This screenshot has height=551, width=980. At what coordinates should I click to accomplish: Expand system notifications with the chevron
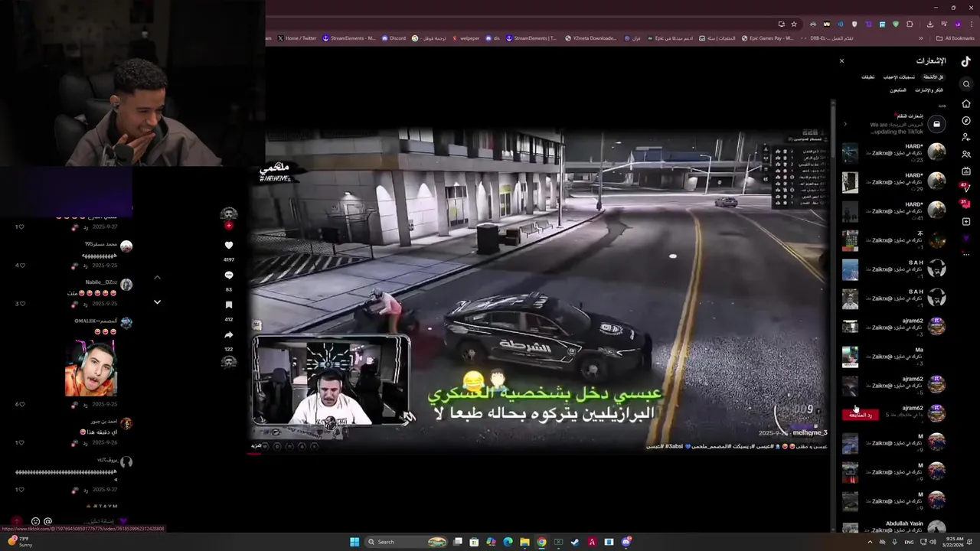click(x=845, y=124)
